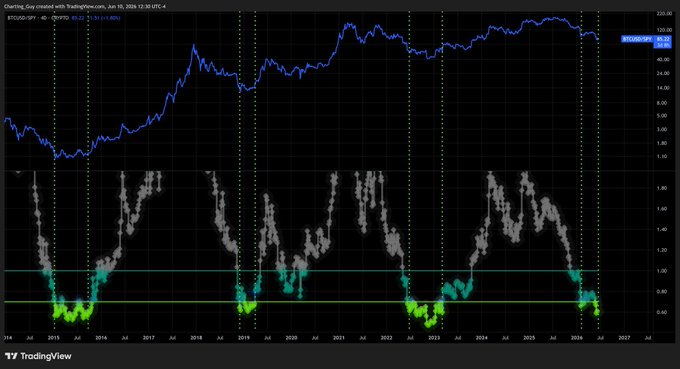
Task: Click the 1.20 indicator axis label
Action: tap(662, 250)
